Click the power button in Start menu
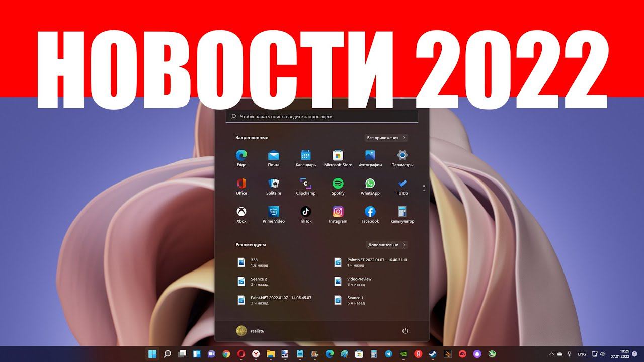 click(x=405, y=331)
